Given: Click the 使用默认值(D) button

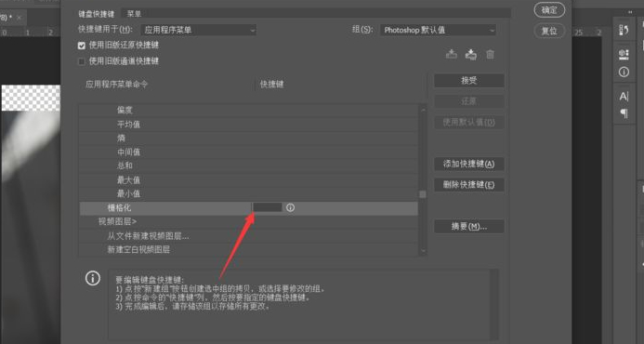Looking at the screenshot, I should (x=469, y=122).
